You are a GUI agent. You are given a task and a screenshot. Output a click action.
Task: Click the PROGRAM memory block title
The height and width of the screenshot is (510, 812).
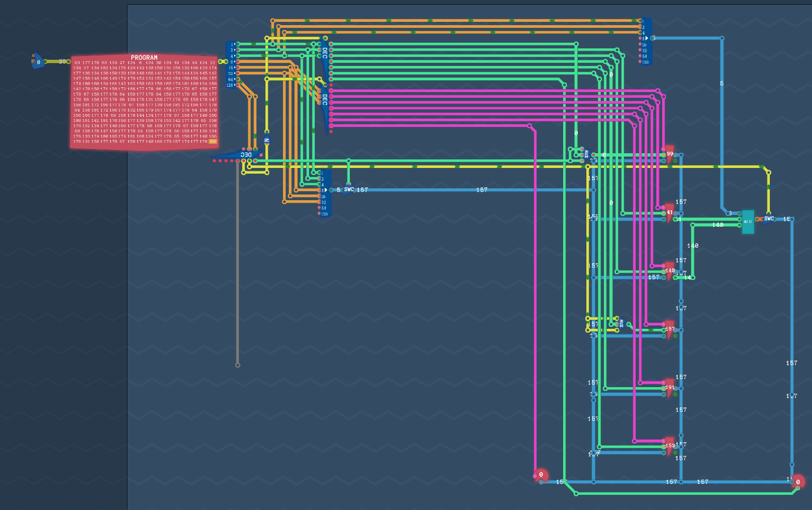pos(144,57)
